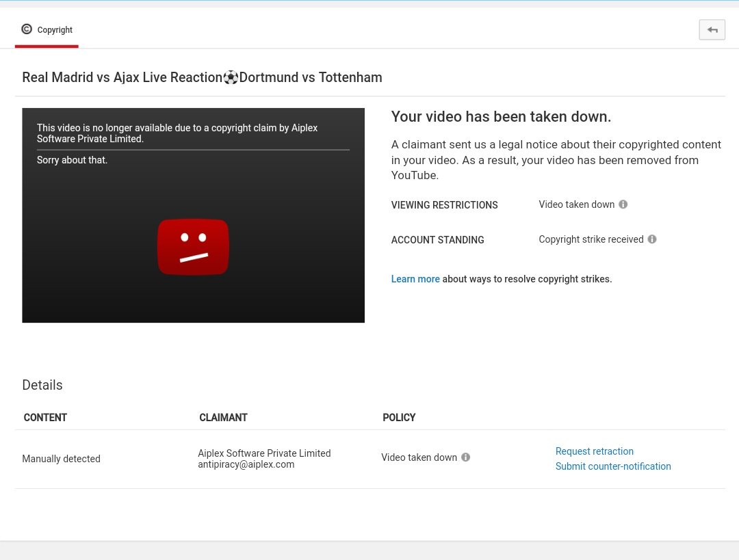Click Video taken down text in details row

[x=419, y=457]
